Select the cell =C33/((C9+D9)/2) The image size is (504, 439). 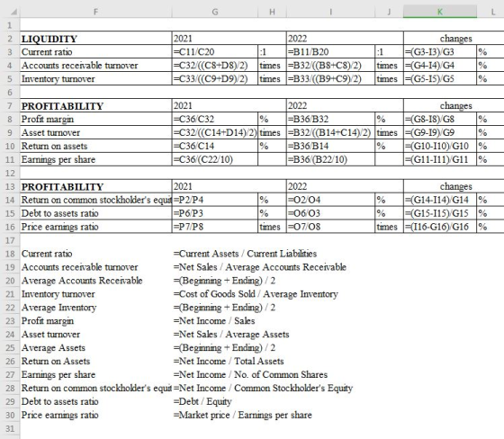coord(215,79)
